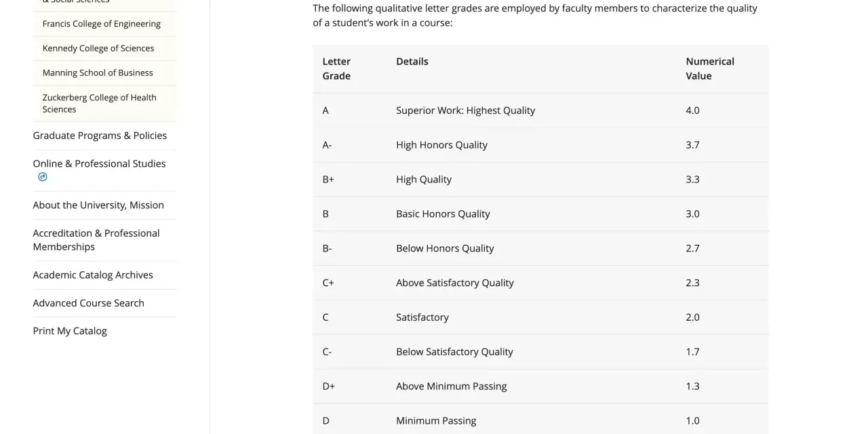This screenshot has width=868, height=434.
Task: Click the external link icon under Online & Professional Studies
Action: [43, 177]
